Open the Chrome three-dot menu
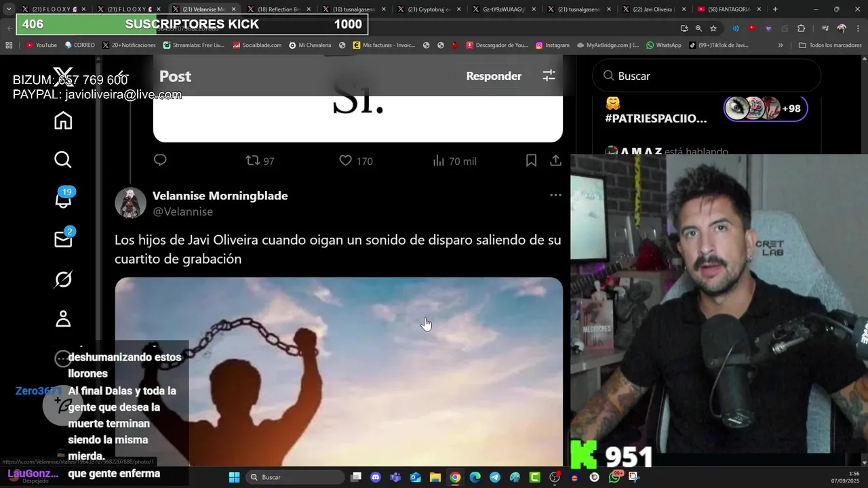The width and height of the screenshot is (868, 488). click(857, 28)
